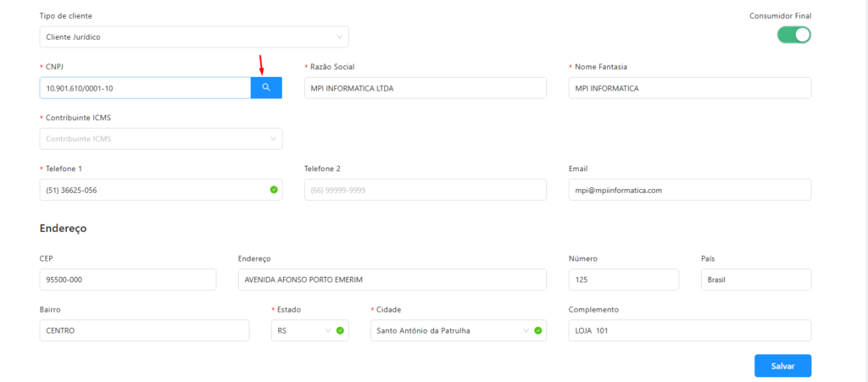Click the Complemento field with LOJA 101
The height and width of the screenshot is (382, 868).
(689, 330)
